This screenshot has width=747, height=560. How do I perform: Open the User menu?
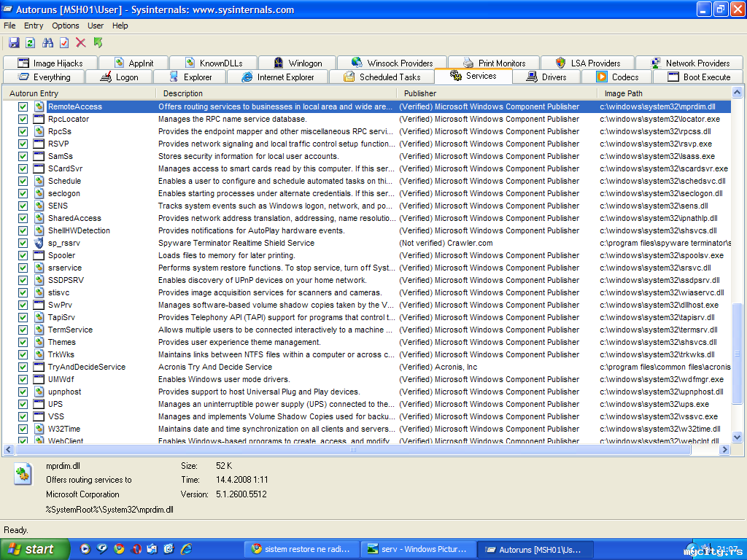(96, 26)
